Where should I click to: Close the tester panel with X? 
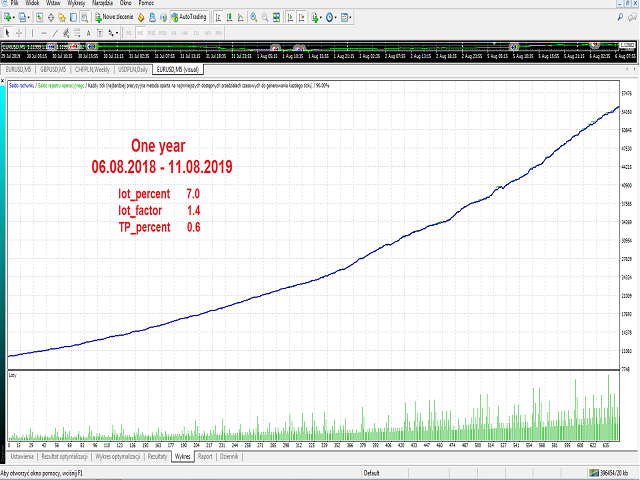(x=2, y=81)
